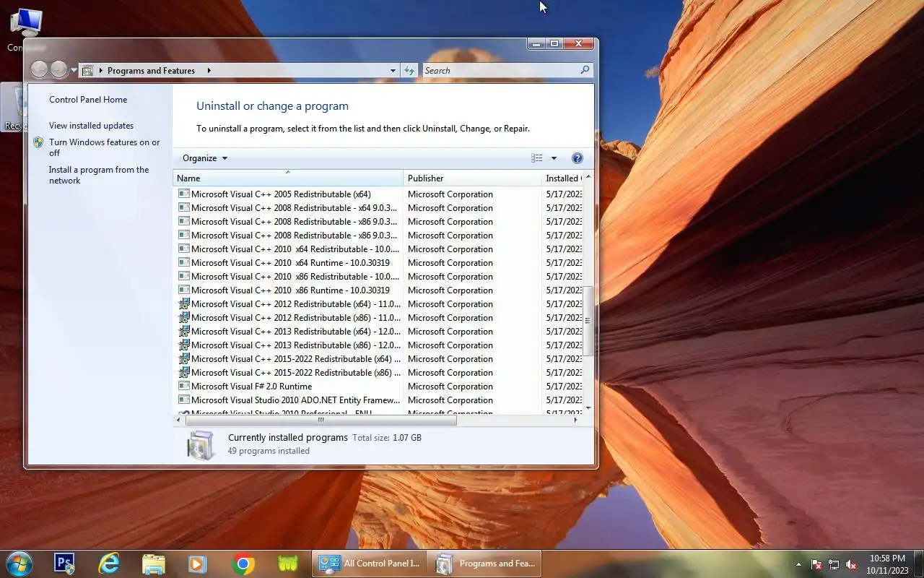Open the recent pages dropdown arrow

click(x=74, y=71)
